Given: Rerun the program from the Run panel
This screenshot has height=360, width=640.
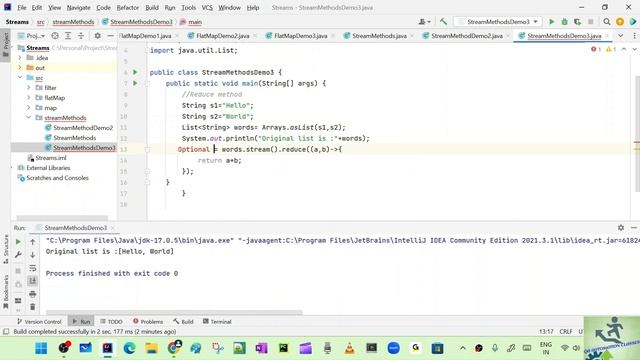Looking at the screenshot, I should [x=18, y=242].
